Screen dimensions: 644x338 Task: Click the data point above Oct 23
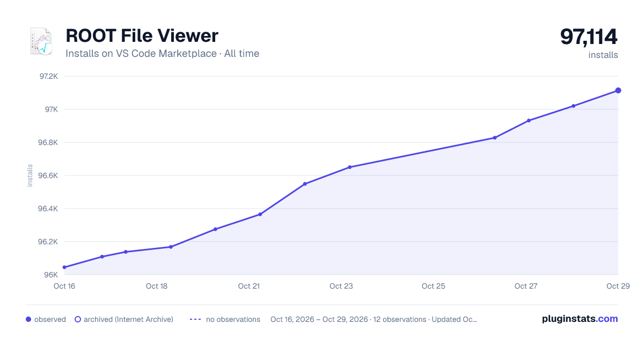[349, 167]
